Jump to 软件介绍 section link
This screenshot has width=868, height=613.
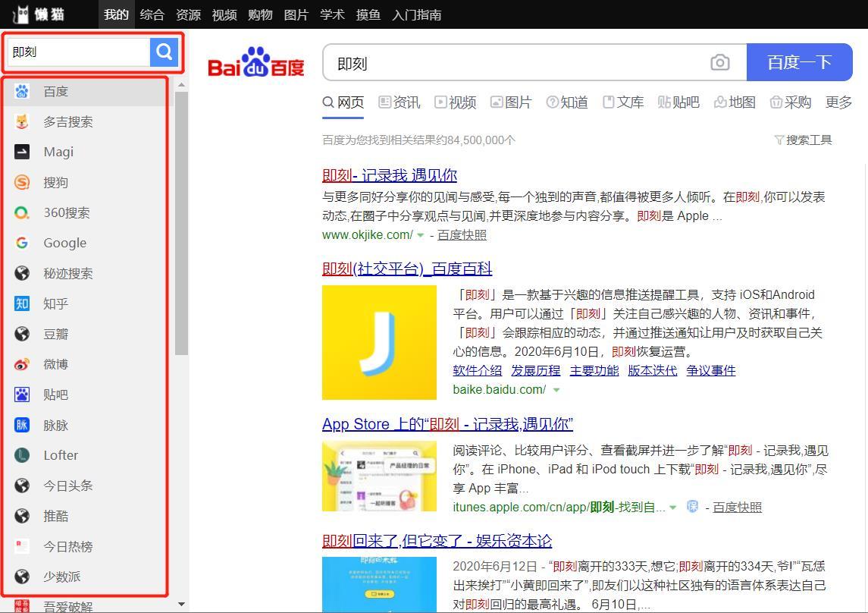(478, 370)
